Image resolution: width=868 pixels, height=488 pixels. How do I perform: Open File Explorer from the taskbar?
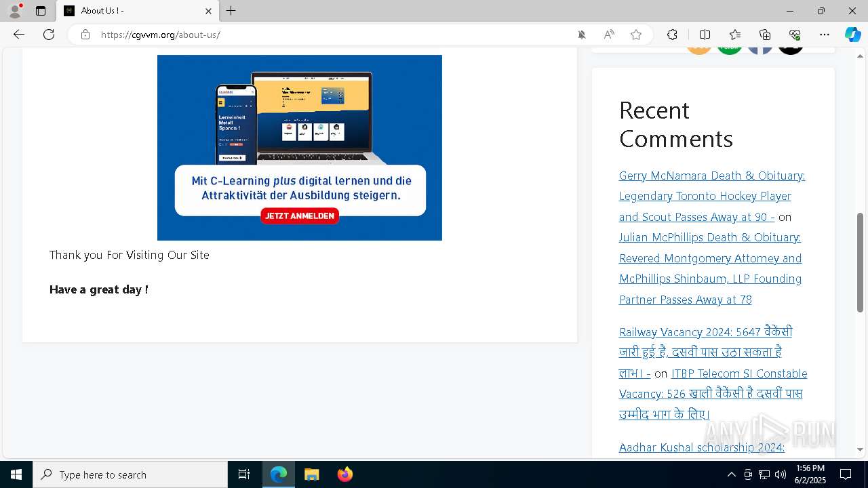click(312, 474)
